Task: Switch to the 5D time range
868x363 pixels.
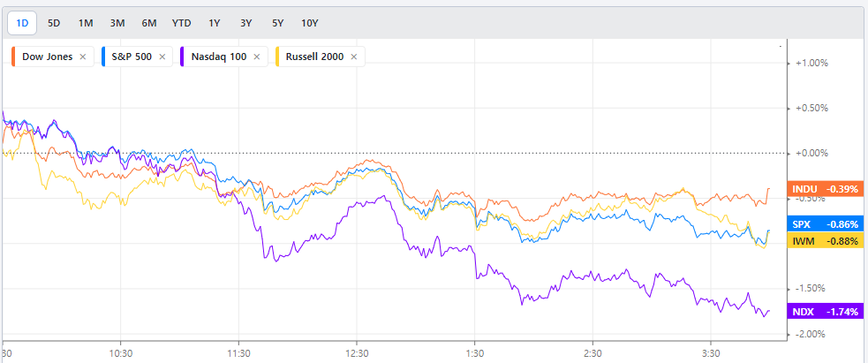Action: tap(54, 22)
